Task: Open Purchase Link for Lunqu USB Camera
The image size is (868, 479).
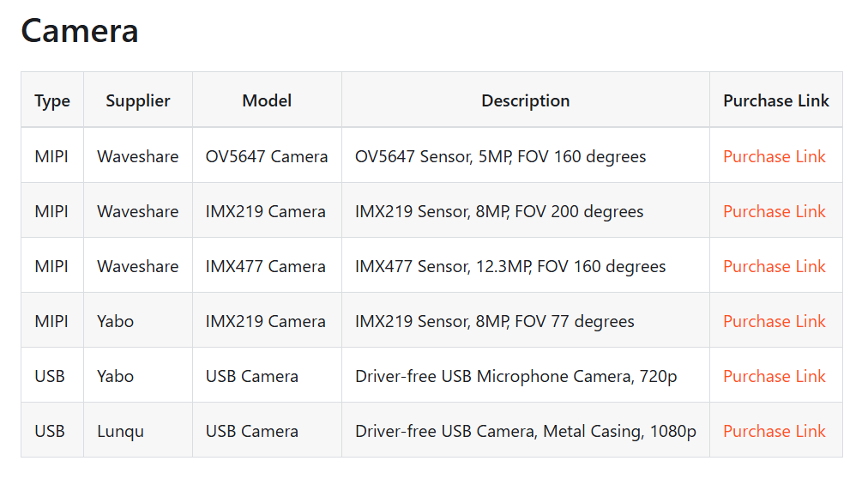Action: 774,431
